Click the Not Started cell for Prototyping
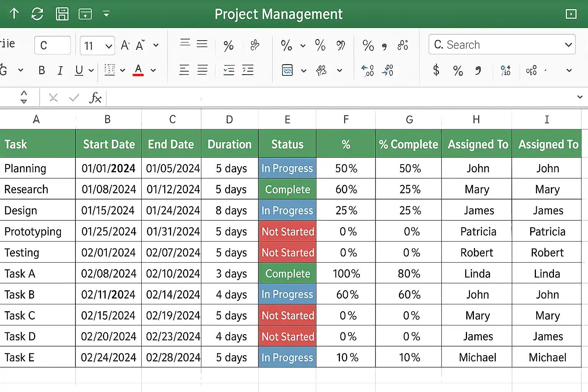 (287, 231)
